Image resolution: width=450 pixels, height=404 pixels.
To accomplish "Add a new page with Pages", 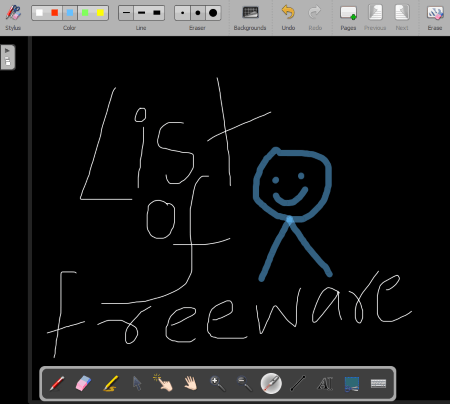I will tap(348, 17).
